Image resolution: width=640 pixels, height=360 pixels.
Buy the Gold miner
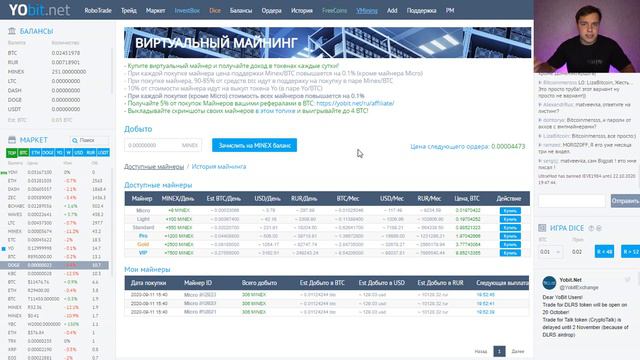pos(510,244)
